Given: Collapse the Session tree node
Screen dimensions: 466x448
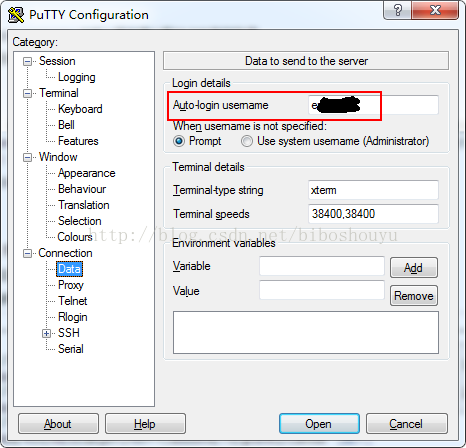Looking at the screenshot, I should click(x=27, y=61).
